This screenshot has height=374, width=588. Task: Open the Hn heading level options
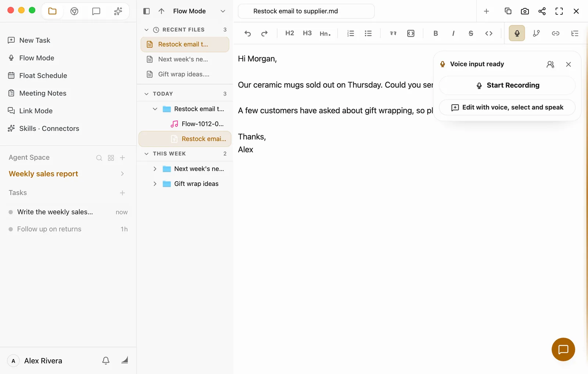[325, 33]
